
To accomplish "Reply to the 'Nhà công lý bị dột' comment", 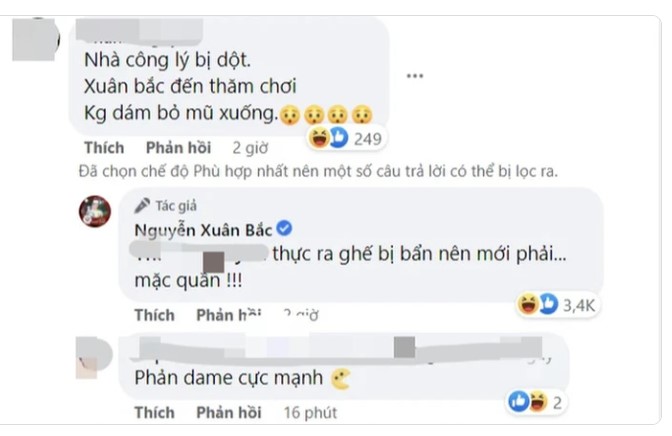I will [178, 147].
